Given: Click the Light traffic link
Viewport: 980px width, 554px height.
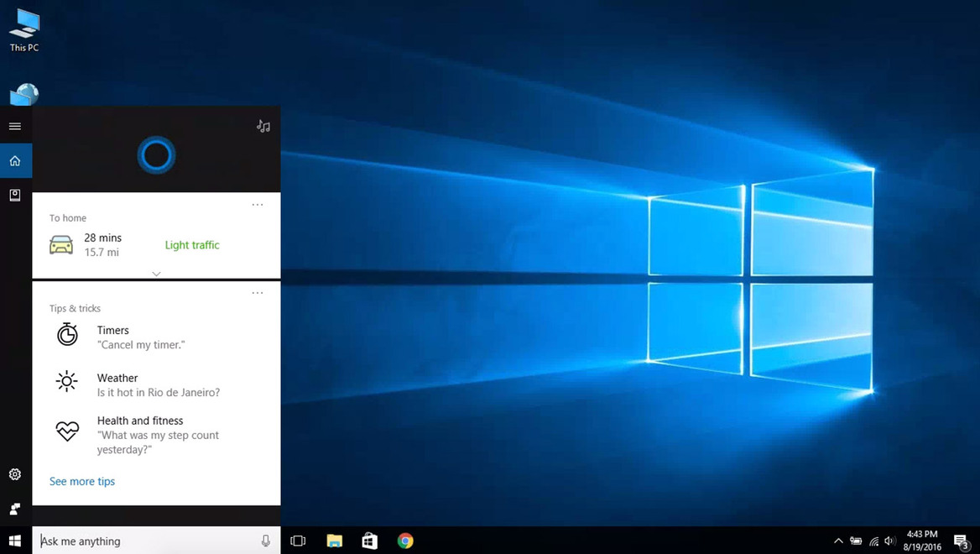Looking at the screenshot, I should pyautogui.click(x=191, y=244).
